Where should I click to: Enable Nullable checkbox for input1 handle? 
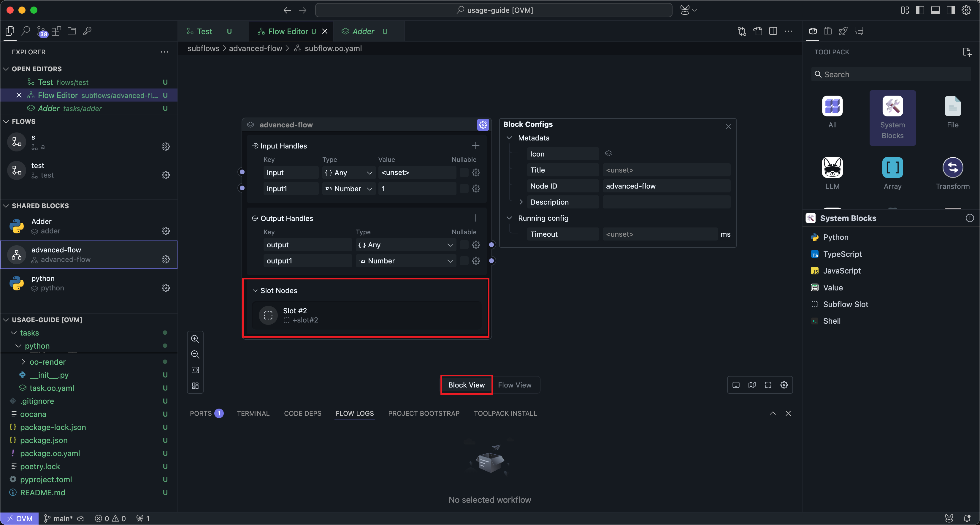pos(464,189)
